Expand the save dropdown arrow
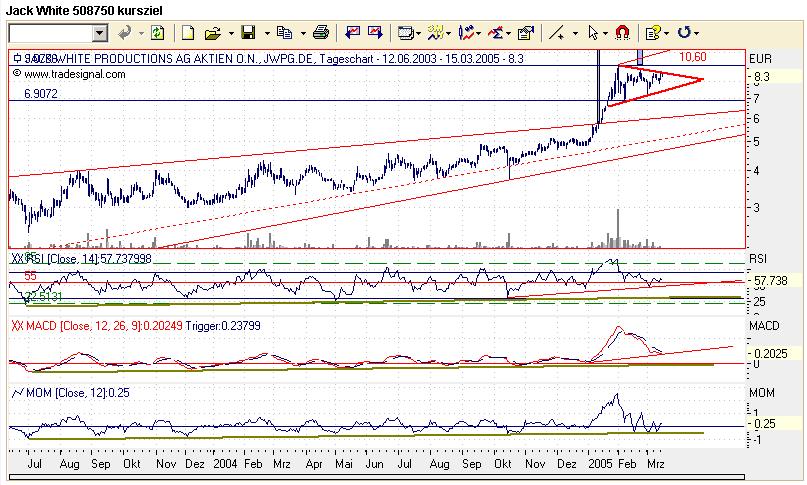 [x=267, y=34]
